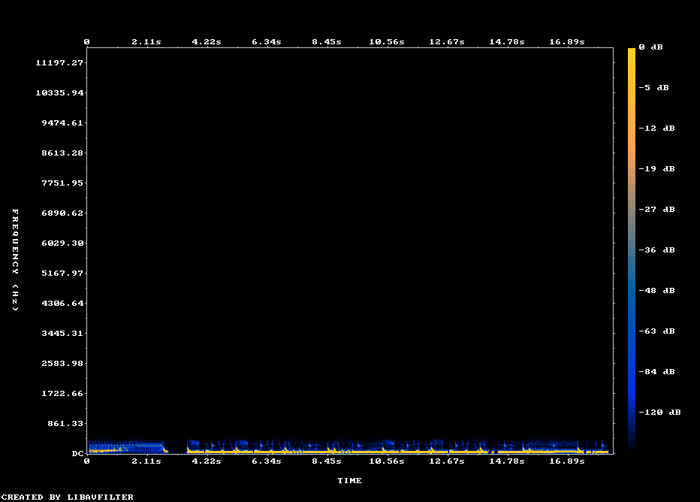
Task: Click the 7751.95 frequency label
Action: [62, 183]
